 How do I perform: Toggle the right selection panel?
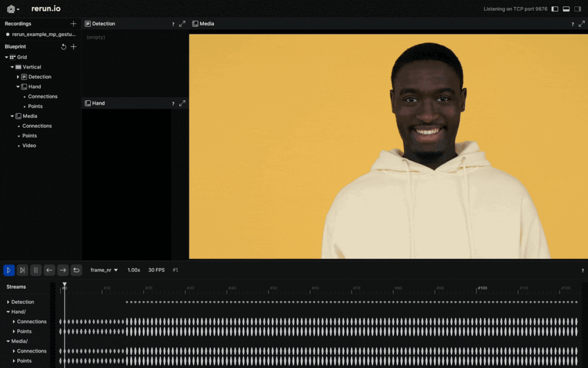click(x=578, y=9)
